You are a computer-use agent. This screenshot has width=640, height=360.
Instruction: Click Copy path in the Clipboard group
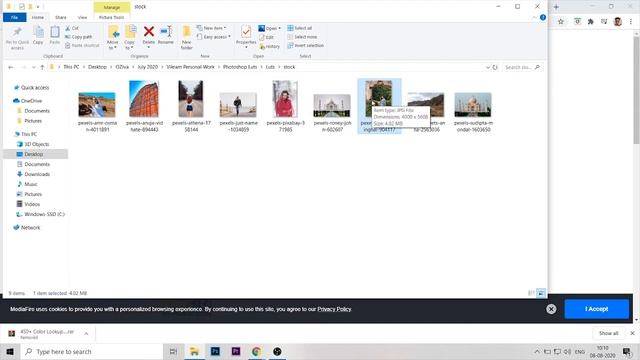pyautogui.click(x=78, y=37)
